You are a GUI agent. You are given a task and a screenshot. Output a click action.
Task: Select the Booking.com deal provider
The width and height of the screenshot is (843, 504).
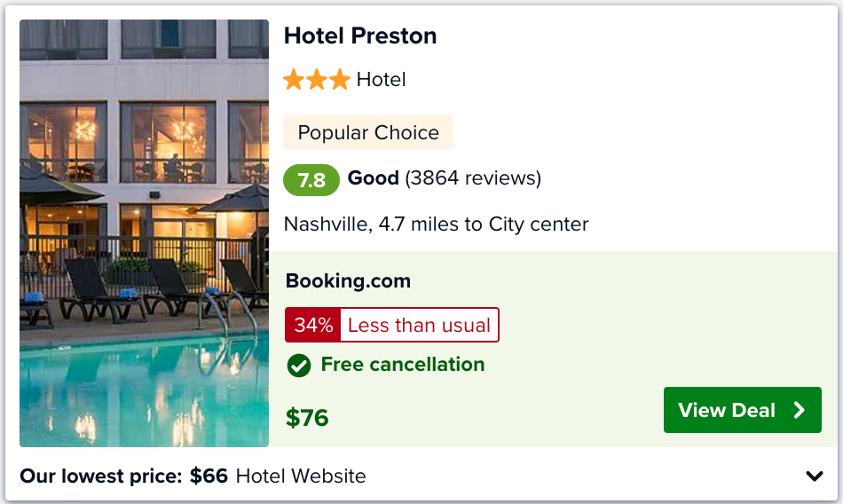348,280
